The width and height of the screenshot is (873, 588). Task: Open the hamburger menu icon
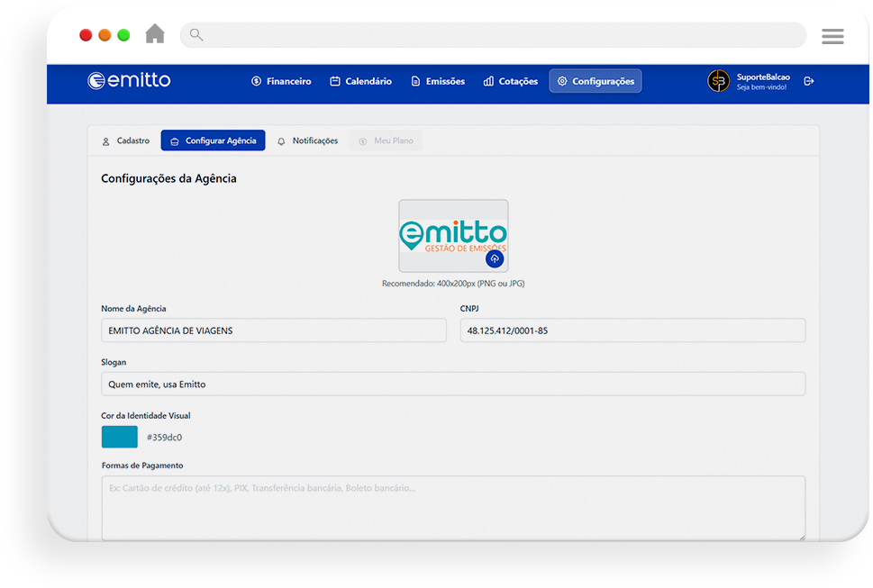(832, 36)
